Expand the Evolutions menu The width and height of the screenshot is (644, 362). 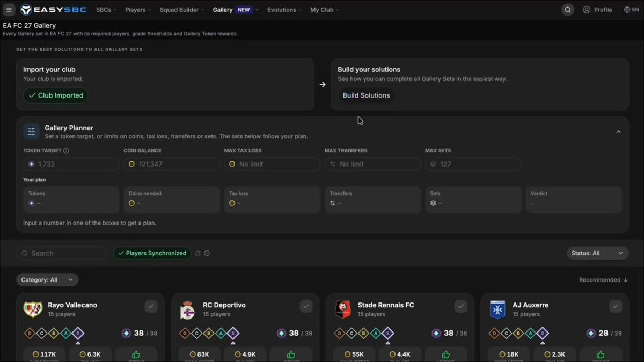click(284, 10)
